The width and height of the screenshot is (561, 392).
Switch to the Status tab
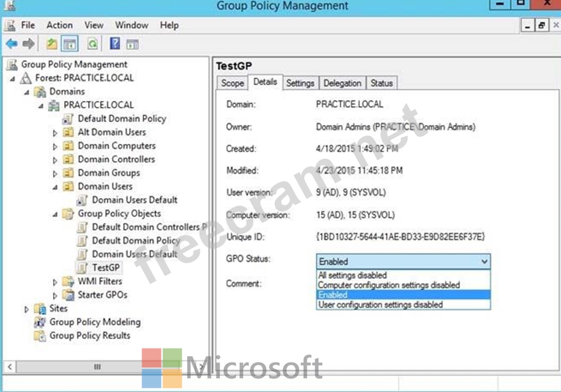pyautogui.click(x=382, y=83)
